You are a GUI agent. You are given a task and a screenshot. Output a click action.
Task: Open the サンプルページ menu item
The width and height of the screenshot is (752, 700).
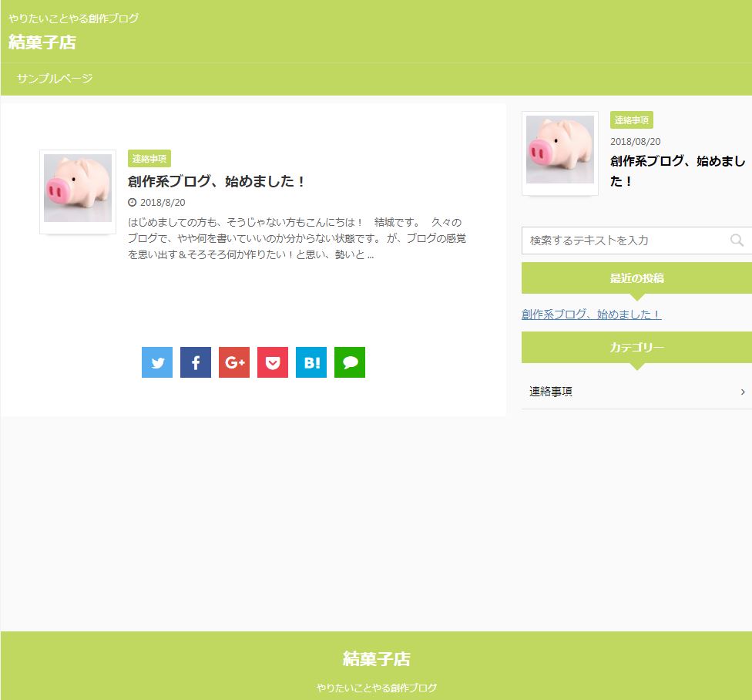(x=55, y=79)
